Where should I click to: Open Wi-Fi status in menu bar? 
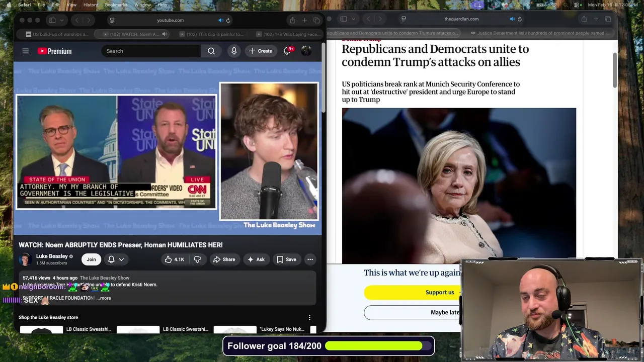(553, 5)
